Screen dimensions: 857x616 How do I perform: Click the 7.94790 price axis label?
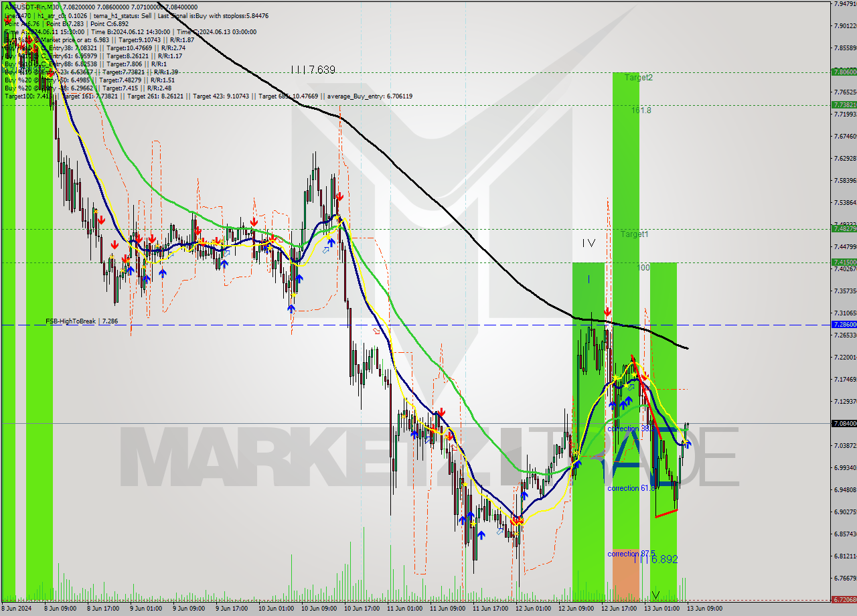point(845,4)
